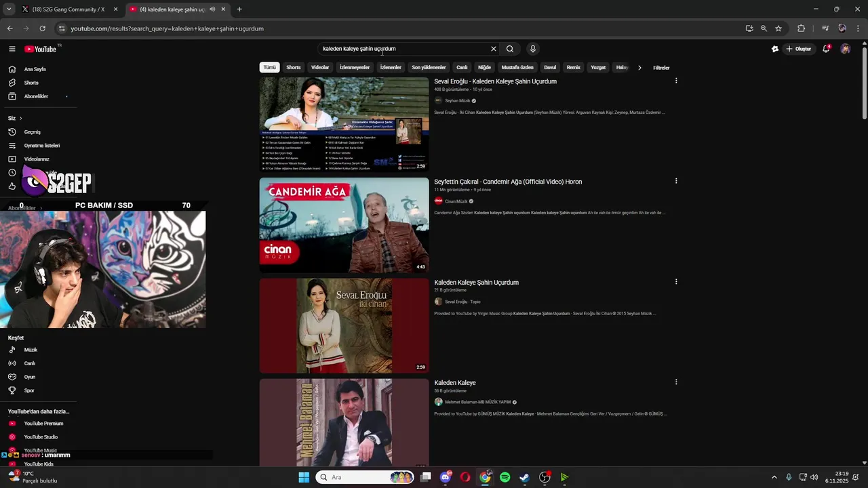
Task: Show hidden system tray icons
Action: pos(774,477)
